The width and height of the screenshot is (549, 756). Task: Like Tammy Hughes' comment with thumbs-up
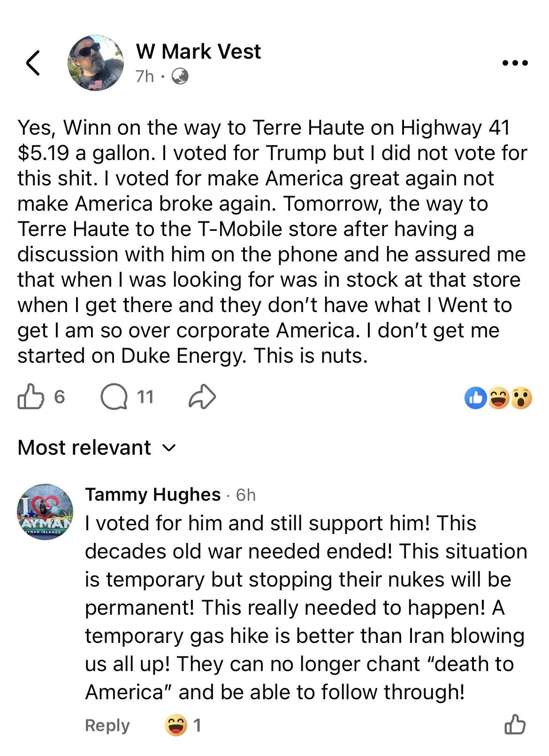click(x=515, y=725)
